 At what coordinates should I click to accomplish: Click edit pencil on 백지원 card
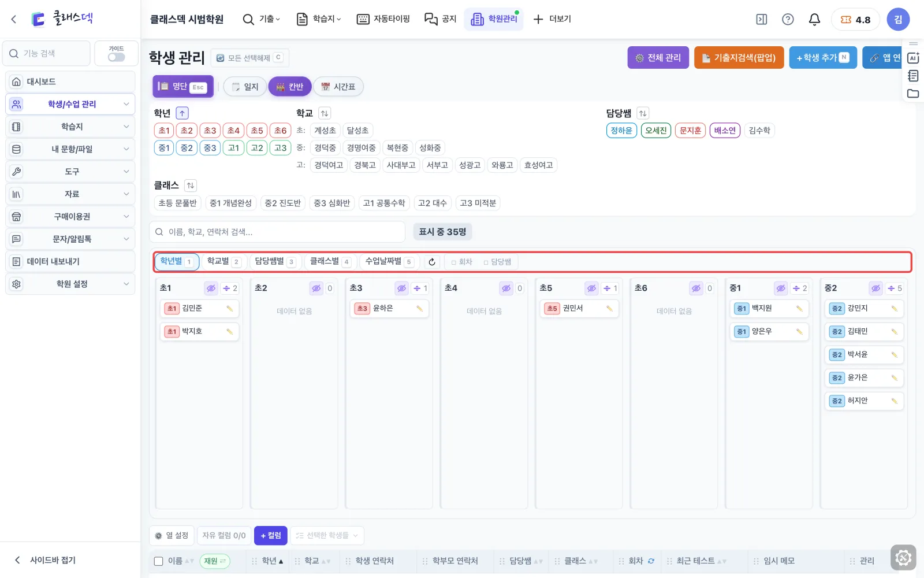click(799, 309)
